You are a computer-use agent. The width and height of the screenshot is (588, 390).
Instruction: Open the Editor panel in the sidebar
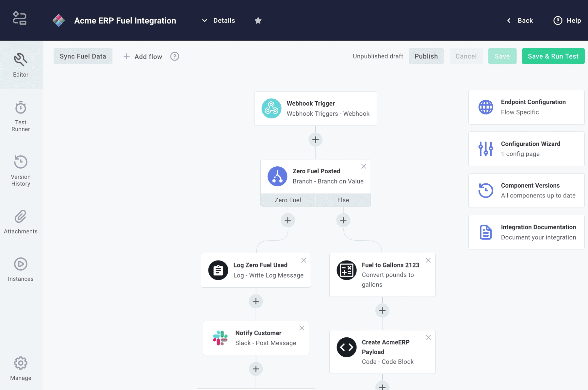pyautogui.click(x=21, y=64)
